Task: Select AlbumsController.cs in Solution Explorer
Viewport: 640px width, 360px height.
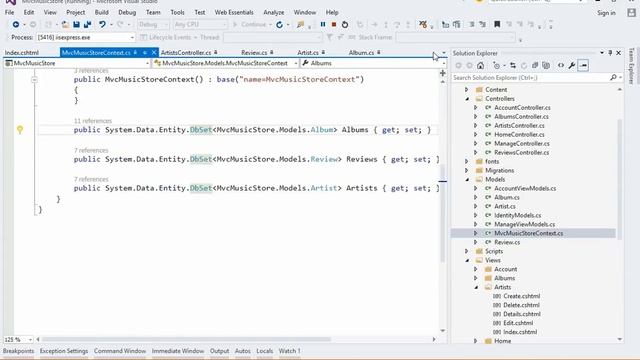Action: click(x=521, y=117)
